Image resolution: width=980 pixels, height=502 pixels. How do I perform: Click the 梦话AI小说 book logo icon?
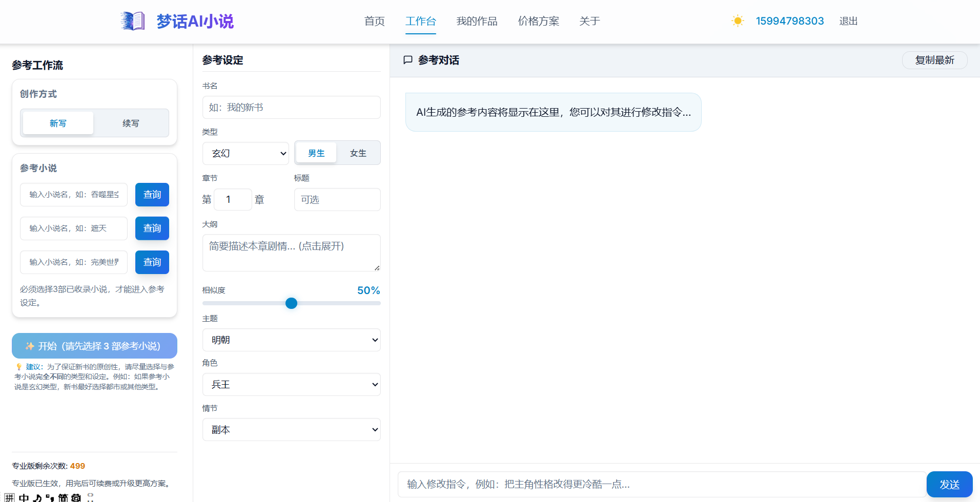click(x=133, y=21)
